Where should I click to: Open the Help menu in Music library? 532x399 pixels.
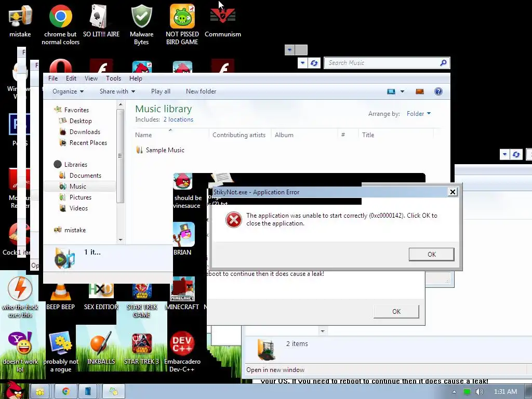tap(136, 78)
